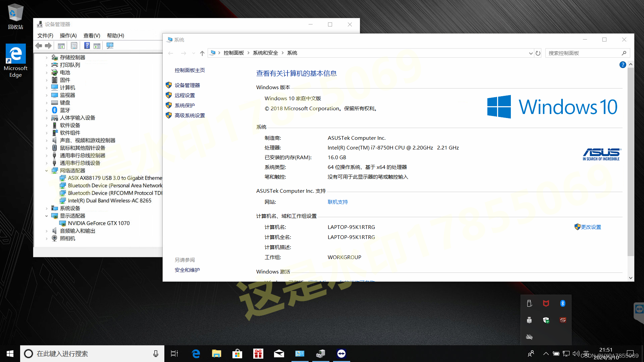The height and width of the screenshot is (362, 644).
Task: Click the blue help question mark in System window
Action: [x=623, y=65]
